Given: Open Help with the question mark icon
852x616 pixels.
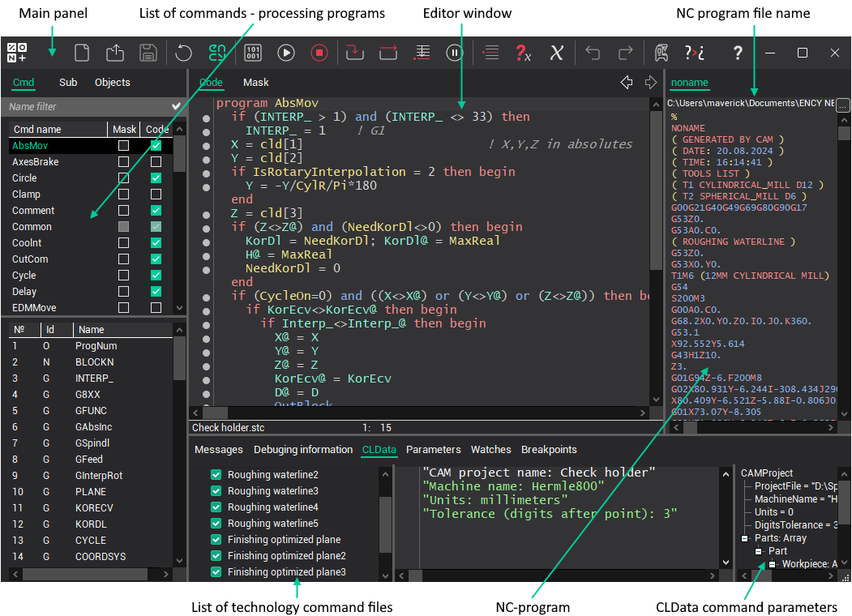Looking at the screenshot, I should (737, 53).
